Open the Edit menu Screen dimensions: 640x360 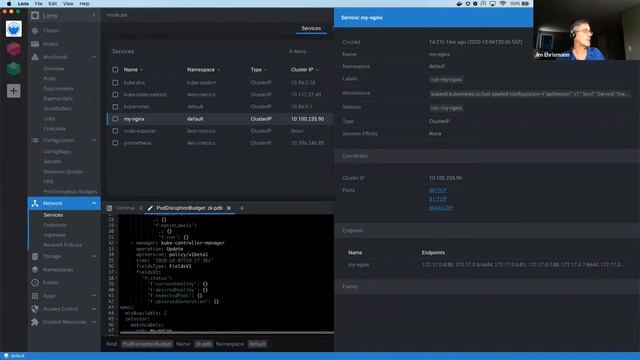pyautogui.click(x=53, y=4)
